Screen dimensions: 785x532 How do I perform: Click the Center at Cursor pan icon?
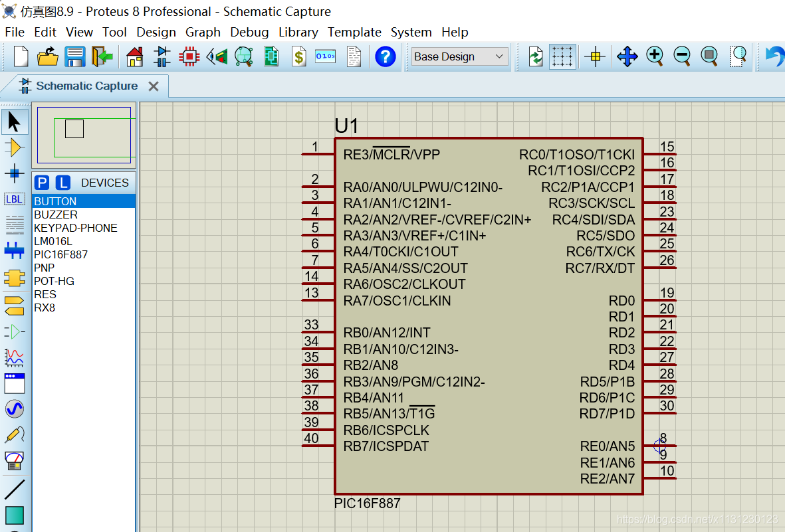click(627, 56)
